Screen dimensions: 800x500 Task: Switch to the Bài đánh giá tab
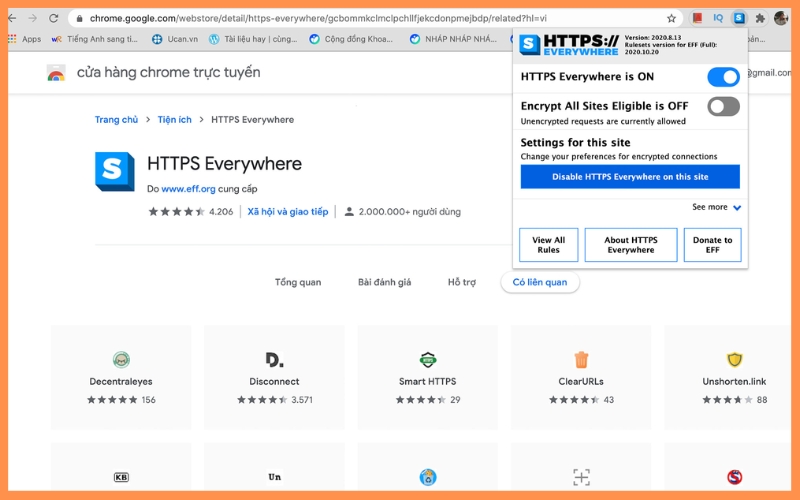point(384,282)
